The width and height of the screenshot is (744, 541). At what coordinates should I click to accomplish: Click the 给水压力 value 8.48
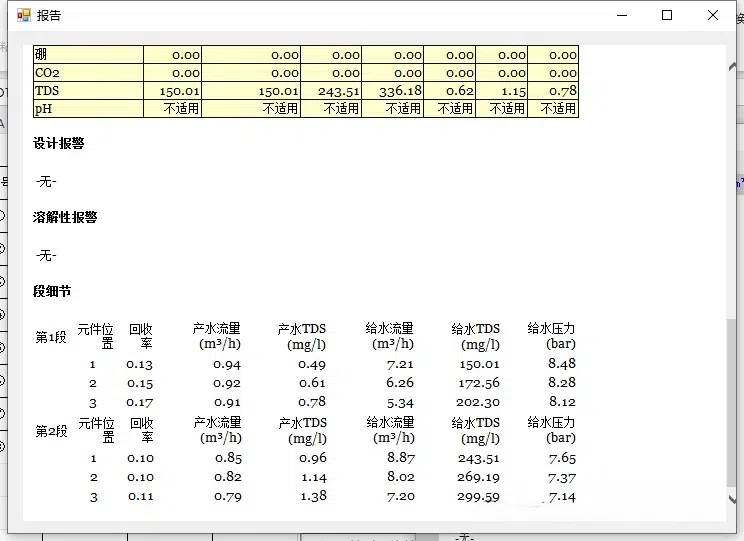562,364
